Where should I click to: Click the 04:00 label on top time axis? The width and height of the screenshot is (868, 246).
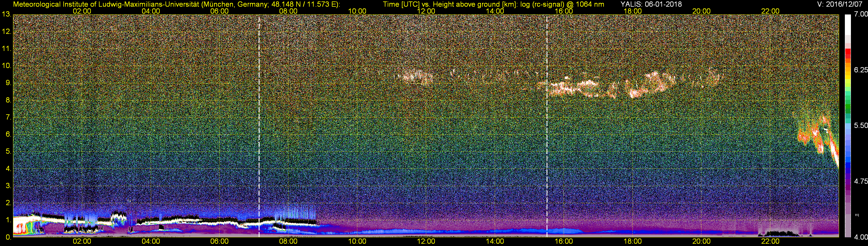151,11
